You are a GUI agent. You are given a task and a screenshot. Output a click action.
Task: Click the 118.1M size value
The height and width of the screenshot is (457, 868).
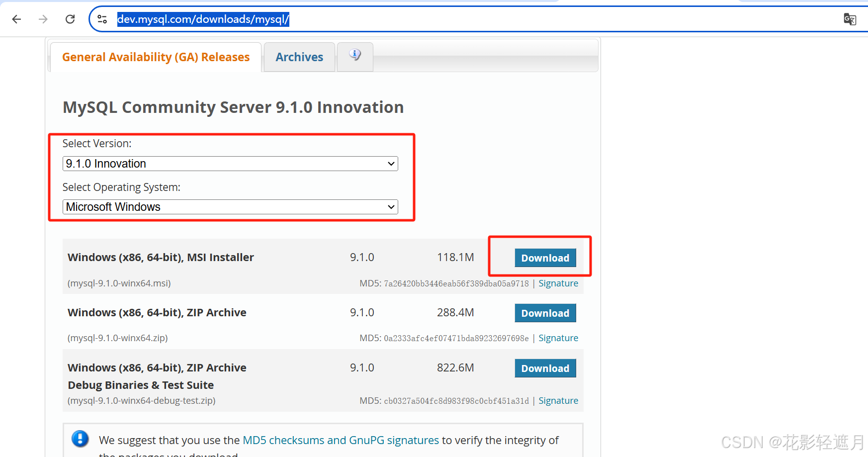pos(455,257)
